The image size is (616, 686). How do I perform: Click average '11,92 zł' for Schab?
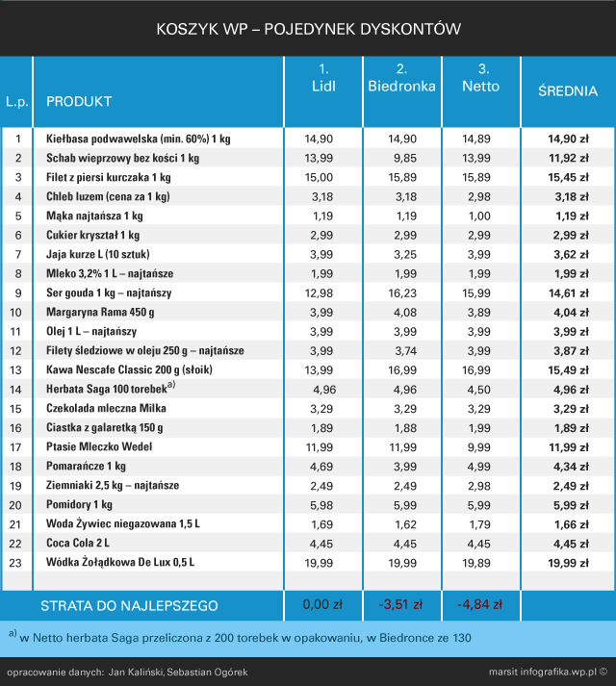(x=569, y=158)
